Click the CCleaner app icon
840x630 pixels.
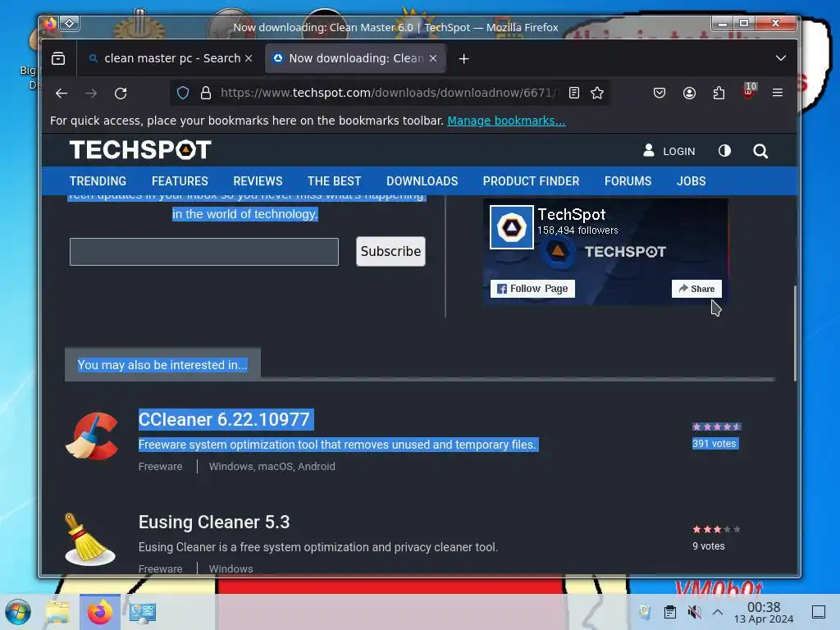(92, 436)
